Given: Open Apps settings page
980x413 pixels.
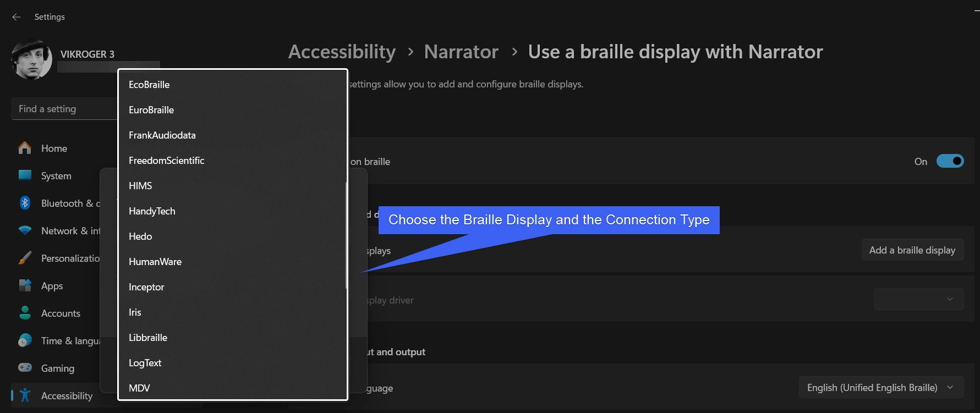Looking at the screenshot, I should coord(52,286).
